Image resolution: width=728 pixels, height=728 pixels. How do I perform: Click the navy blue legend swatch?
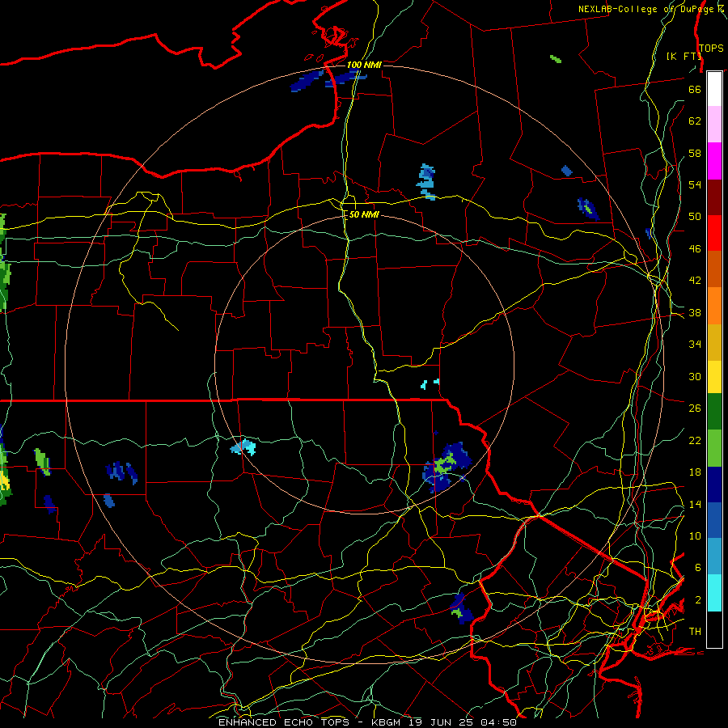714,485
